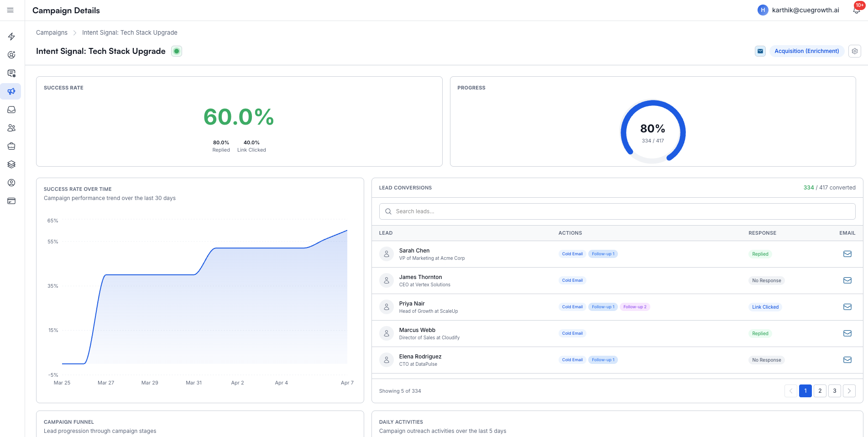Open the notifications bell with 10+ badge
Image resolution: width=868 pixels, height=437 pixels.
857,10
